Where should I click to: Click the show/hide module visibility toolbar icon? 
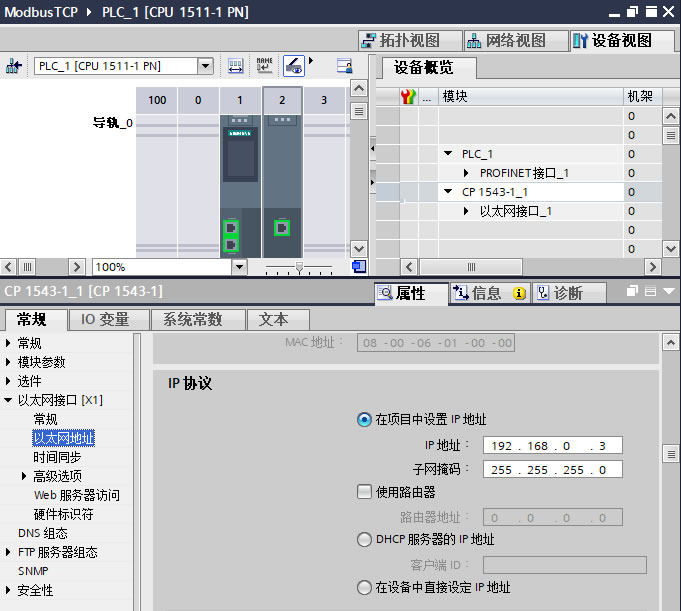tap(294, 66)
